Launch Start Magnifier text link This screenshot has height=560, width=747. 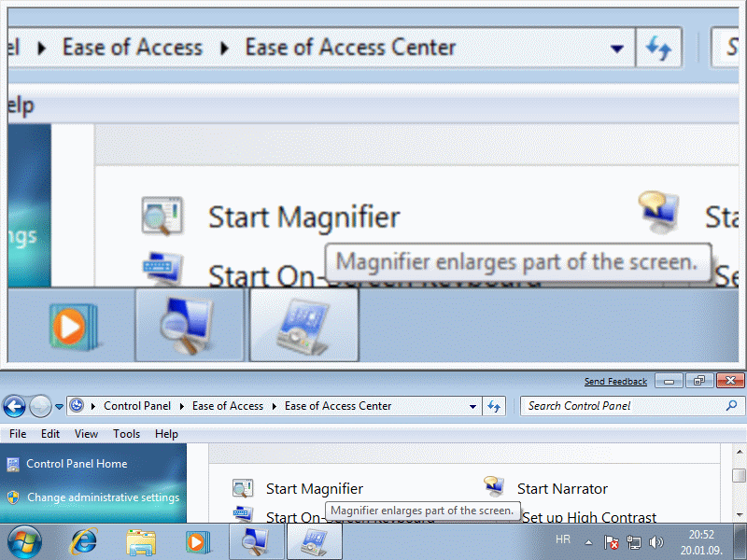(315, 488)
